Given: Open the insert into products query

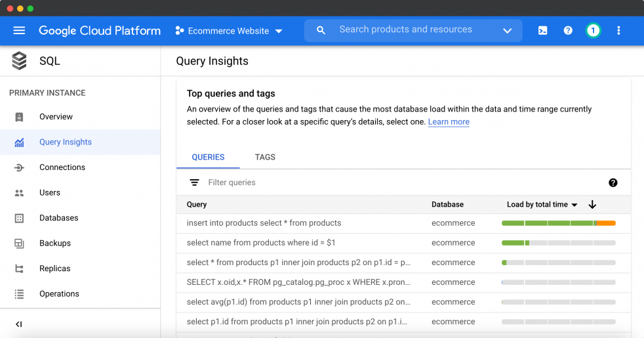Looking at the screenshot, I should click(x=264, y=223).
